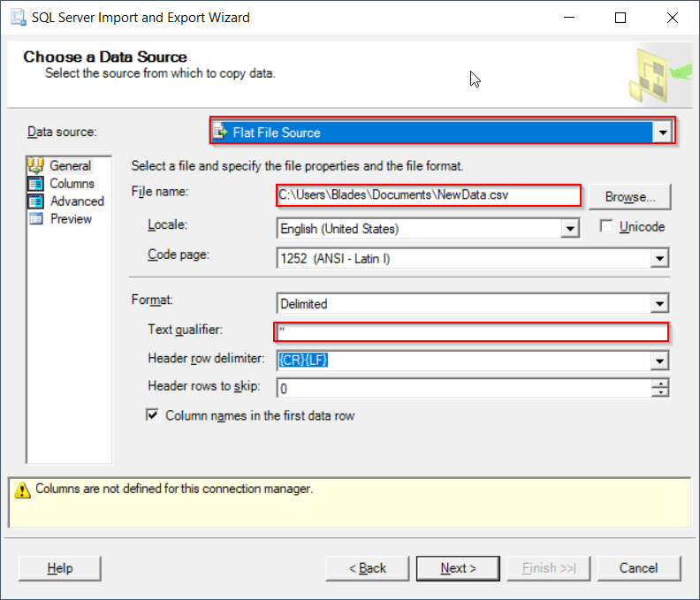Open the Advanced page
Image resolution: width=700 pixels, height=600 pixels.
pyautogui.click(x=77, y=201)
